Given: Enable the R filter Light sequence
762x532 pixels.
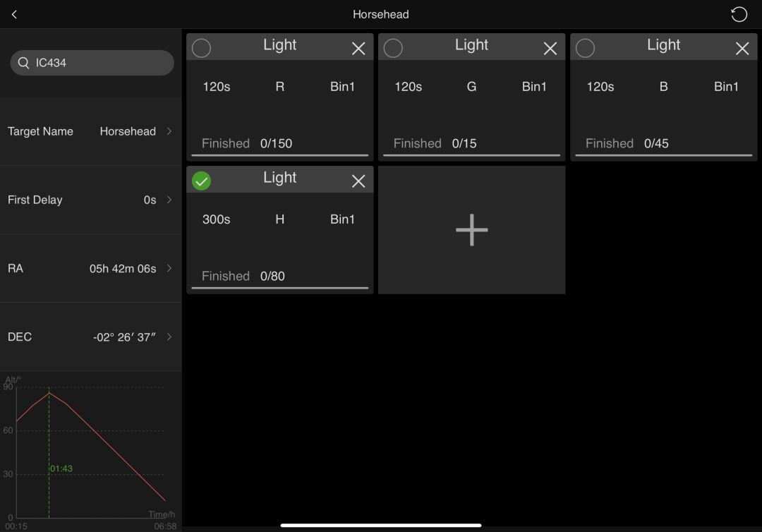Looking at the screenshot, I should 202,48.
